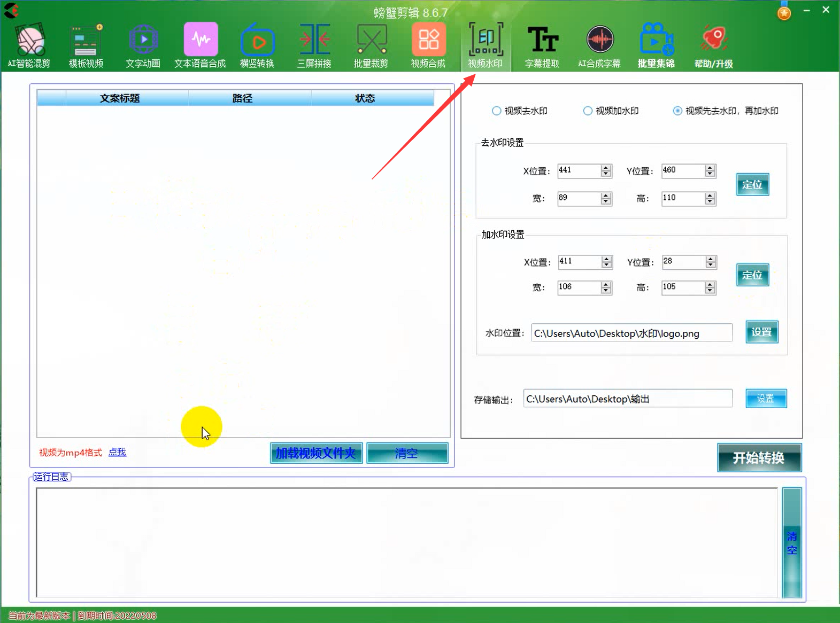
Task: Select the 模板视频 toolbar icon
Action: coord(86,46)
